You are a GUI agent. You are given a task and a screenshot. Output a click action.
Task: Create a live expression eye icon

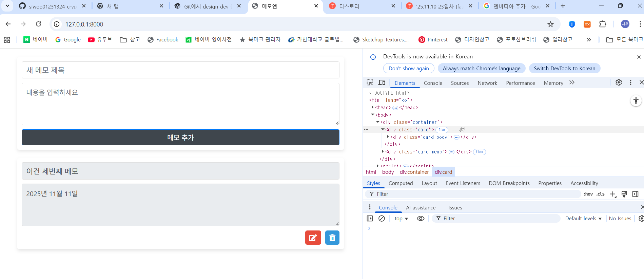point(421,219)
